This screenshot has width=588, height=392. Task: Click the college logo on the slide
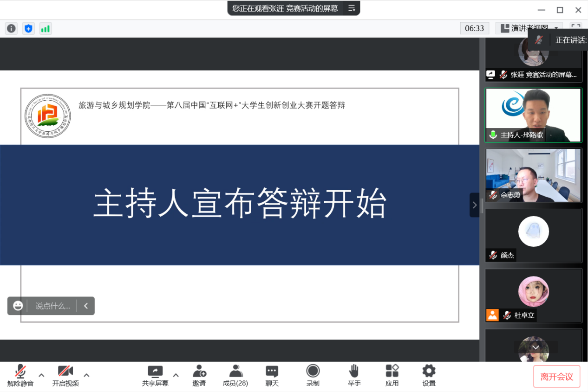click(47, 116)
